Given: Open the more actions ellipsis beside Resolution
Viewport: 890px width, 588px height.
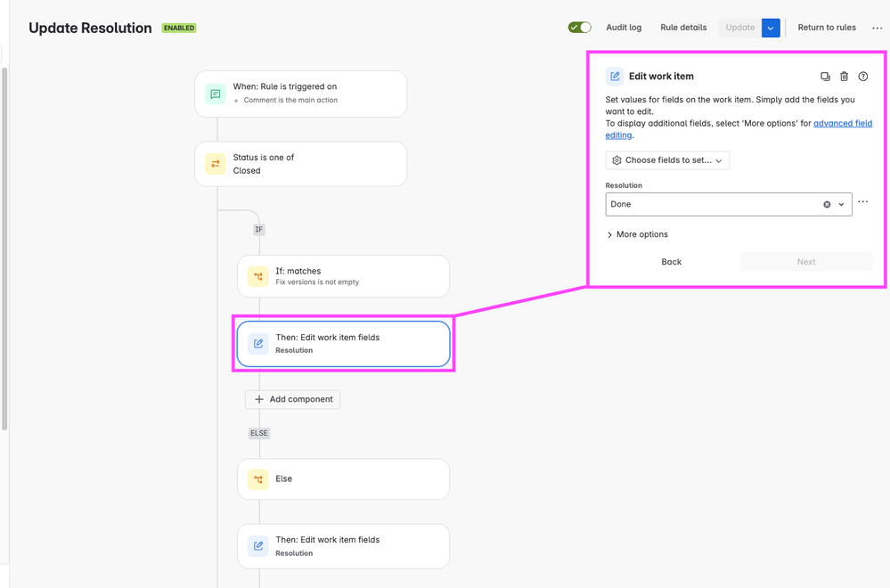Looking at the screenshot, I should (x=862, y=202).
